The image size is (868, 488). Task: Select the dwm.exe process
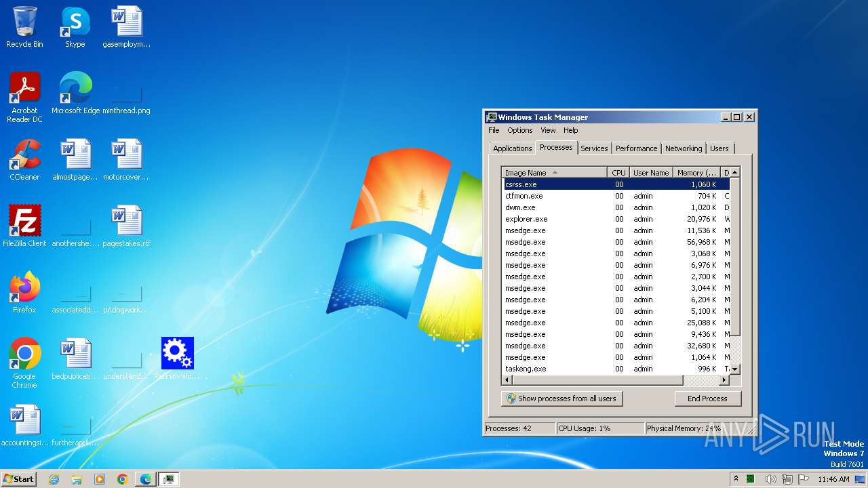[x=616, y=207]
